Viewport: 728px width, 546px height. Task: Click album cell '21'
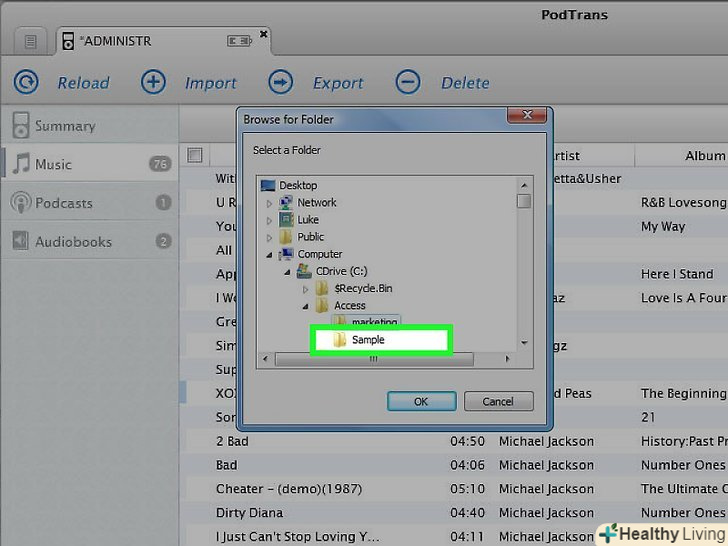648,417
